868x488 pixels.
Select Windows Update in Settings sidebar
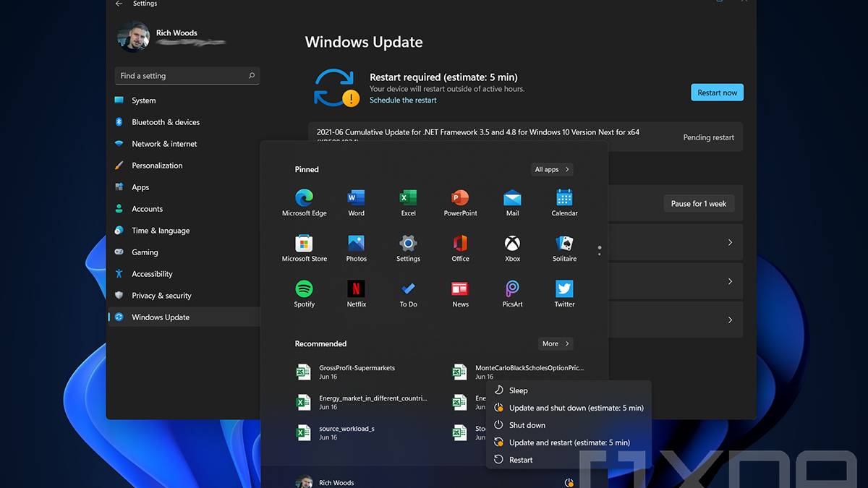tap(183, 317)
